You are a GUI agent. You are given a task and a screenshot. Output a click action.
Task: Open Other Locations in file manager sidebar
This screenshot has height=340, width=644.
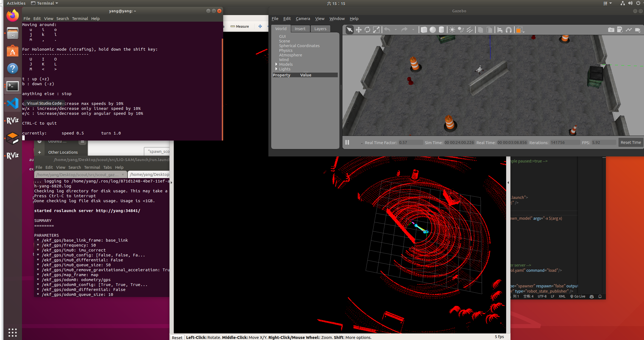(x=63, y=152)
